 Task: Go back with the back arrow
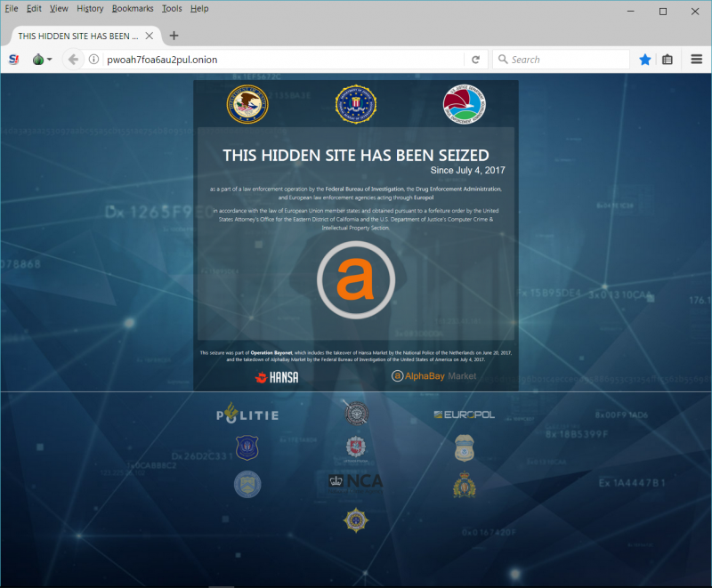(73, 60)
